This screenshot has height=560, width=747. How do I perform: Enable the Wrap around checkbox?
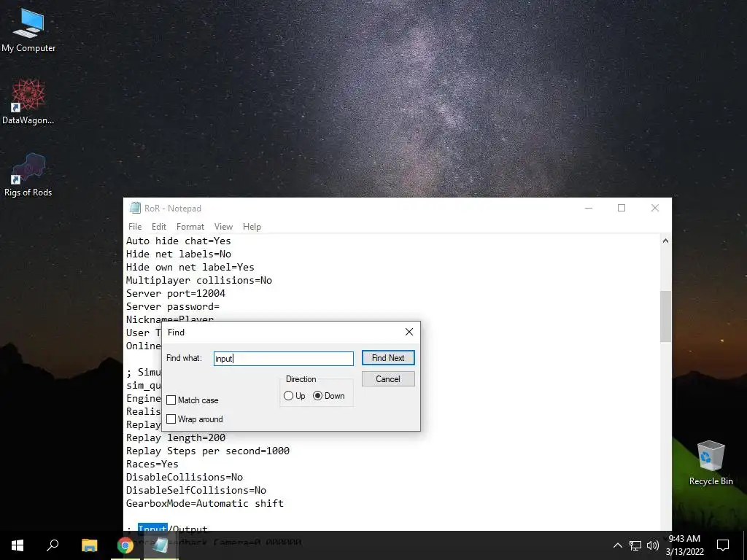click(x=171, y=419)
